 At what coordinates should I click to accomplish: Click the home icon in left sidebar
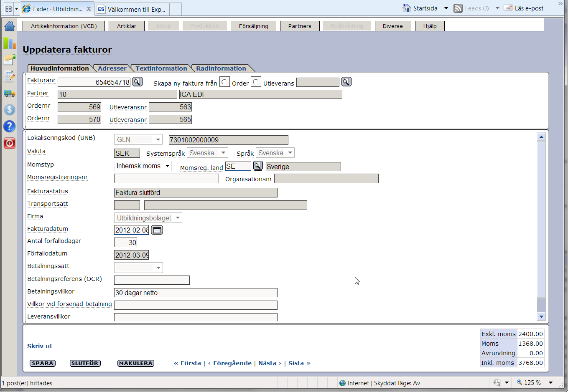[10, 26]
